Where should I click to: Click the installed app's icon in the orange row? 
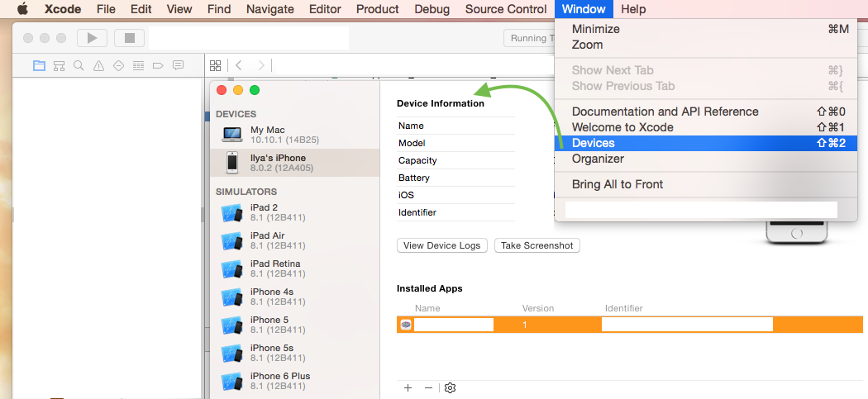[x=405, y=325]
